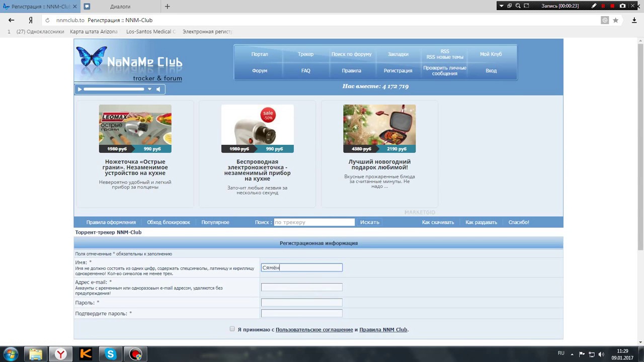644x362 pixels.
Task: Take a screenshot with the camera icon
Action: 622,6
